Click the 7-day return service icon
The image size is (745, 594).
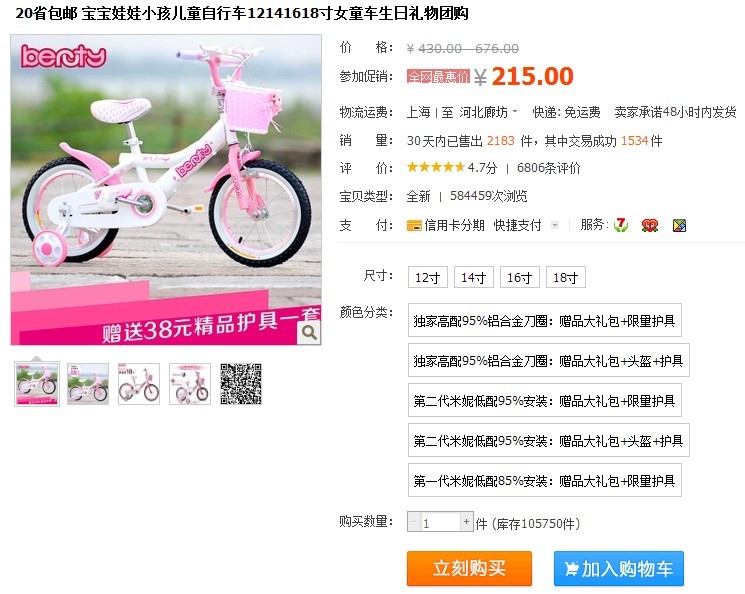[621, 225]
